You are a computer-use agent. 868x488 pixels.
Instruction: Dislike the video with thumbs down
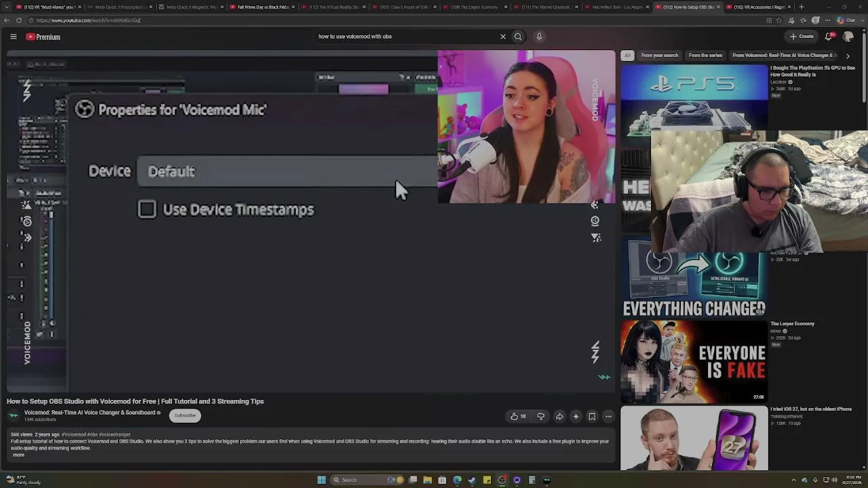click(540, 416)
